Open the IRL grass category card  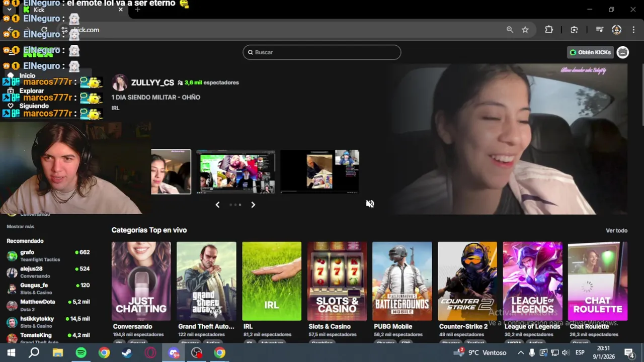[272, 281]
